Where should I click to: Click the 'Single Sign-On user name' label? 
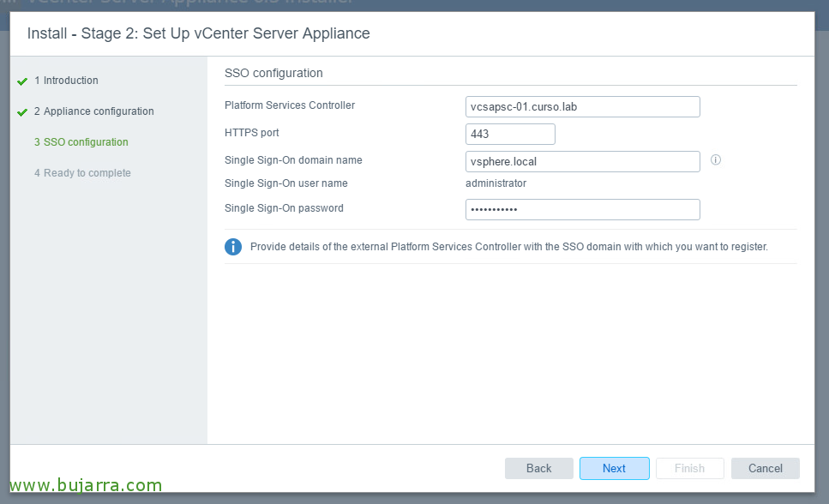[x=286, y=183]
